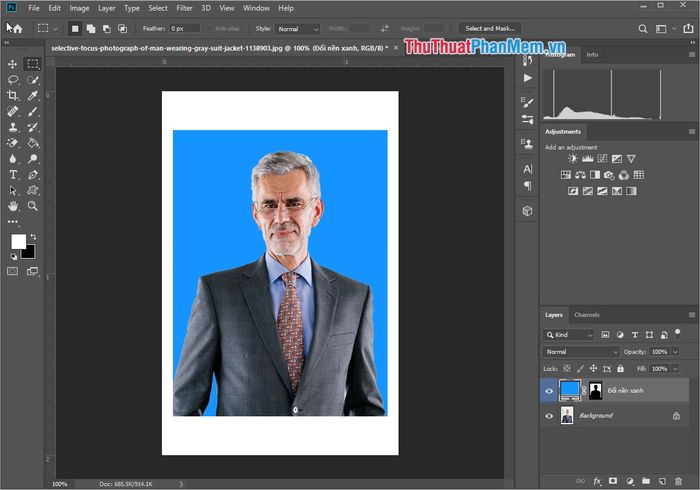Select the Lasso tool
700x490 pixels.
(12, 80)
